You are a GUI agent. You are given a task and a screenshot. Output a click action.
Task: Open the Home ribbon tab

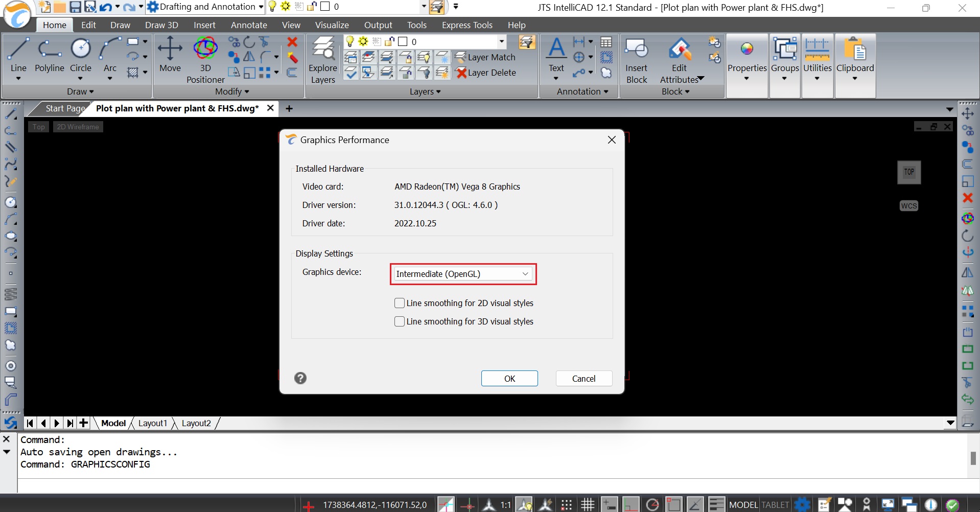point(55,25)
